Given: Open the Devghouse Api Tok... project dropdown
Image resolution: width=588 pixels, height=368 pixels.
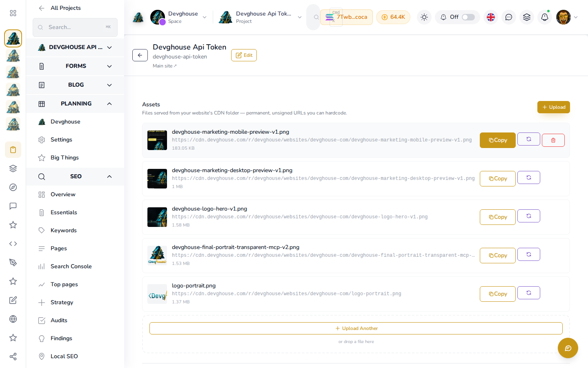Looking at the screenshot, I should [x=261, y=17].
